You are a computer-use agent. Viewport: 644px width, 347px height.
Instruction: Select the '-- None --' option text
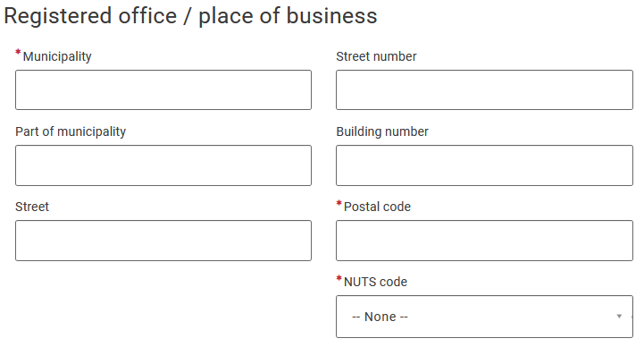coord(380,317)
